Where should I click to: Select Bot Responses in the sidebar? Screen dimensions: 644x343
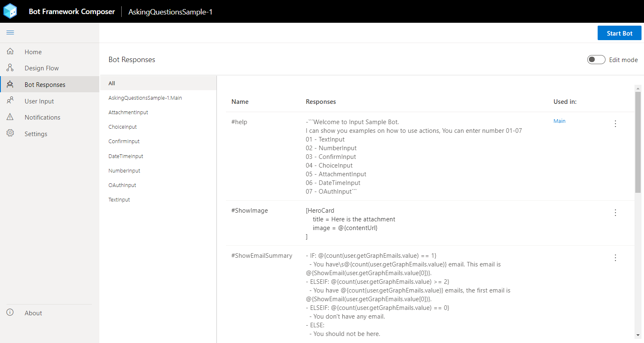(x=50, y=84)
